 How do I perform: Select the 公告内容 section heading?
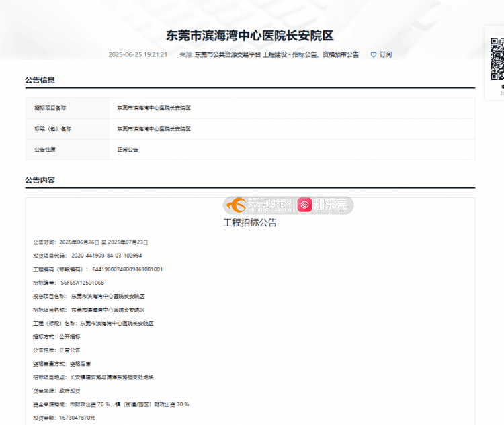click(x=40, y=180)
